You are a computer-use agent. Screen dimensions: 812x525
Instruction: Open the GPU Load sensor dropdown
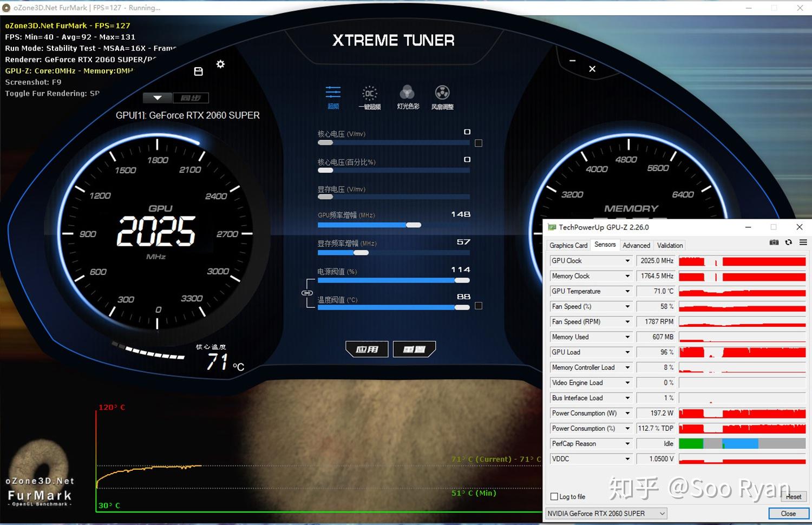tap(628, 352)
